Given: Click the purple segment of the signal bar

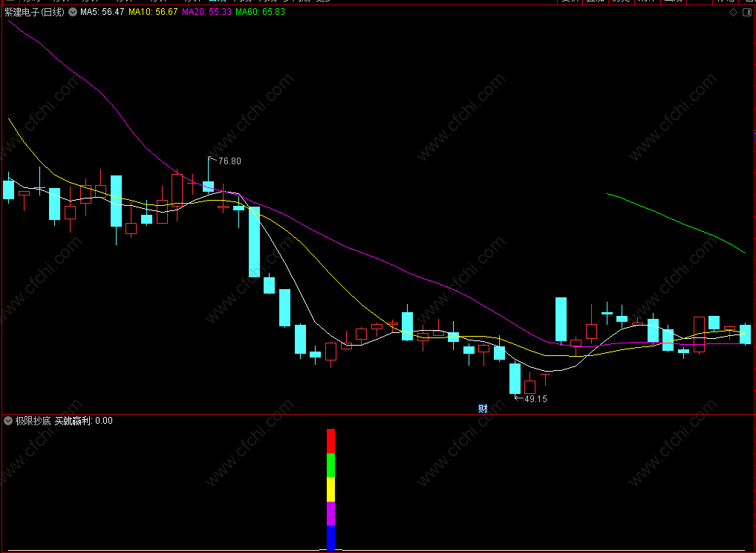Looking at the screenshot, I should [330, 514].
